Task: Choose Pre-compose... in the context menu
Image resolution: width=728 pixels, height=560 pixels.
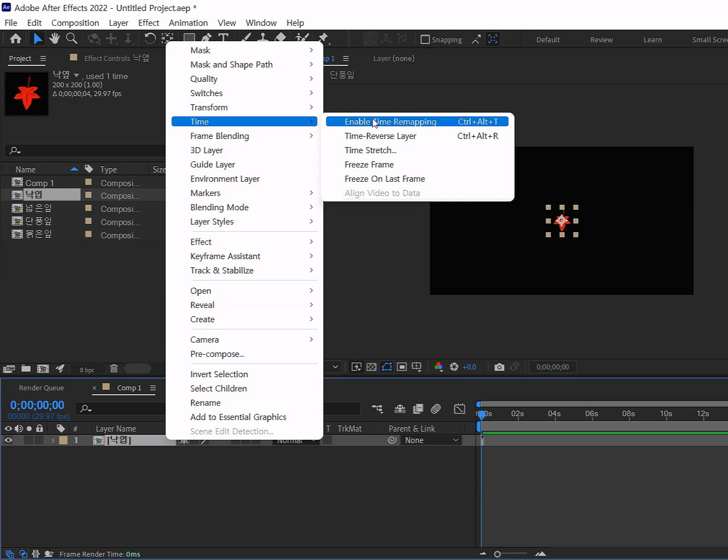Action: point(244,354)
